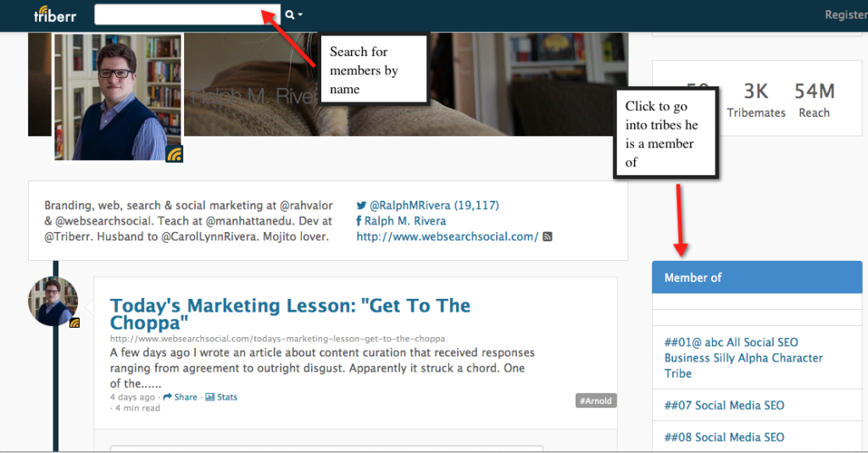This screenshot has height=453, width=868.
Task: Open the Stats link on the post
Action: (227, 397)
